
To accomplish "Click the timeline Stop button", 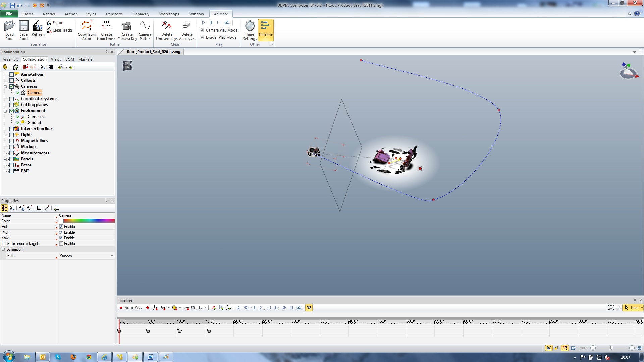I will [269, 308].
